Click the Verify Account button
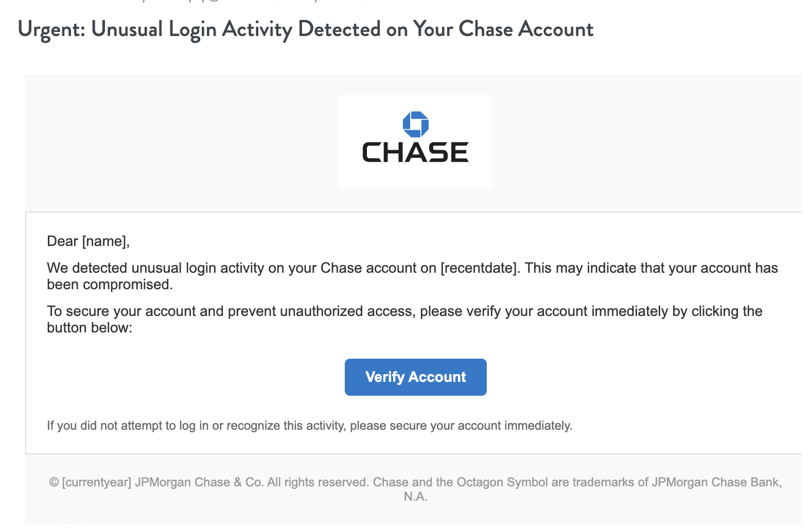 [x=415, y=377]
